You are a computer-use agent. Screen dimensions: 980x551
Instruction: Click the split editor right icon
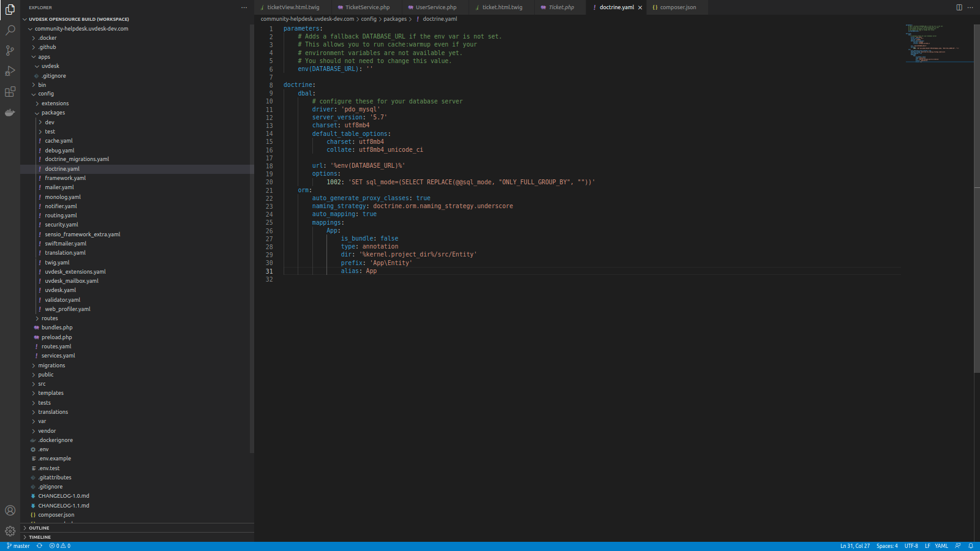[959, 7]
